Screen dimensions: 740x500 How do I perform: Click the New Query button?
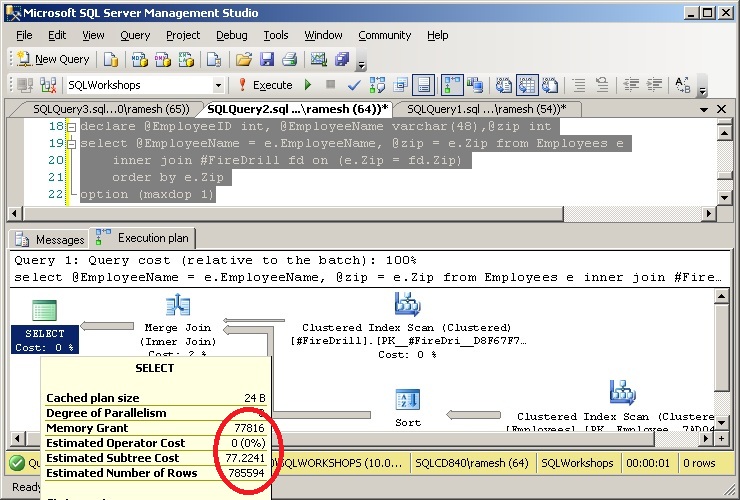53,59
